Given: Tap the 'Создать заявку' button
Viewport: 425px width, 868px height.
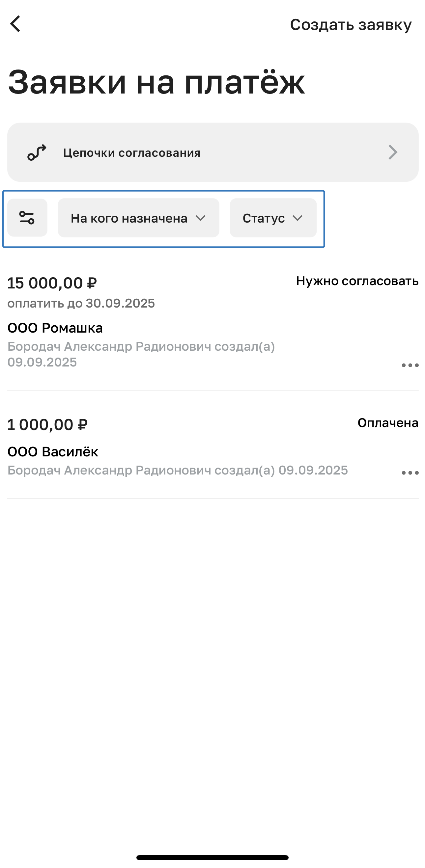Looking at the screenshot, I should click(351, 25).
